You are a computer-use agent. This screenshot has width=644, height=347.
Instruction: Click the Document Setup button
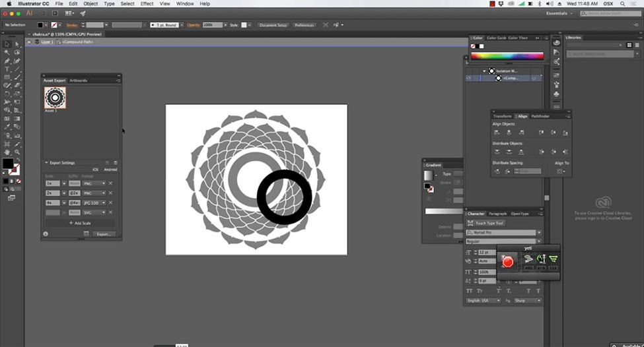pos(273,25)
